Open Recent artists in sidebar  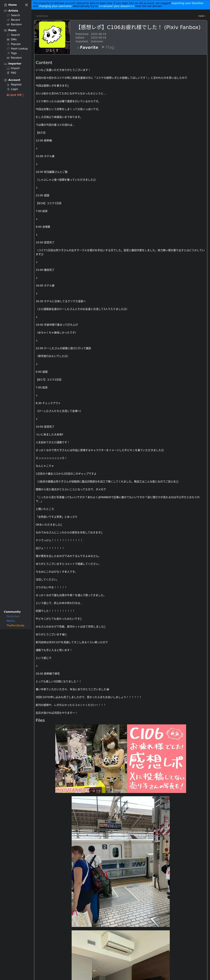15,20
